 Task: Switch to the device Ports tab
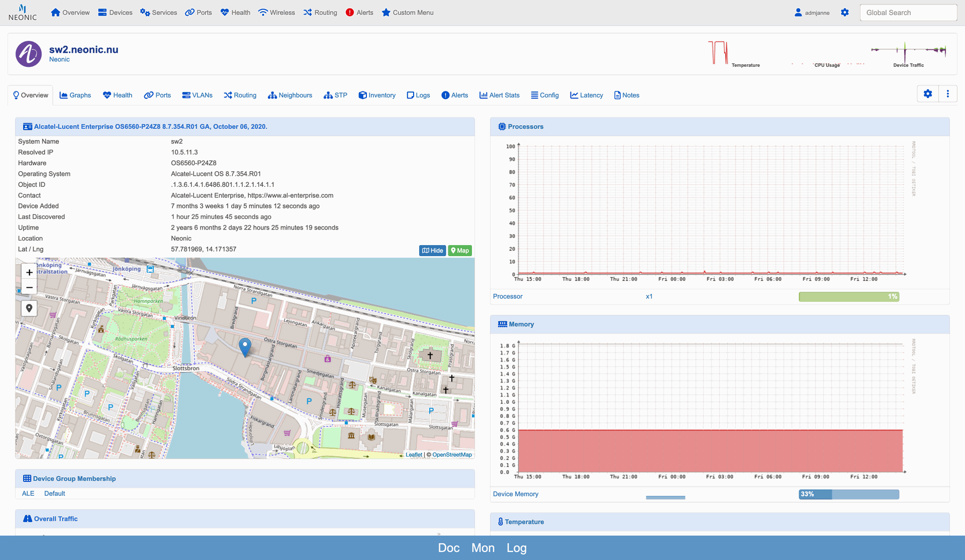[157, 95]
